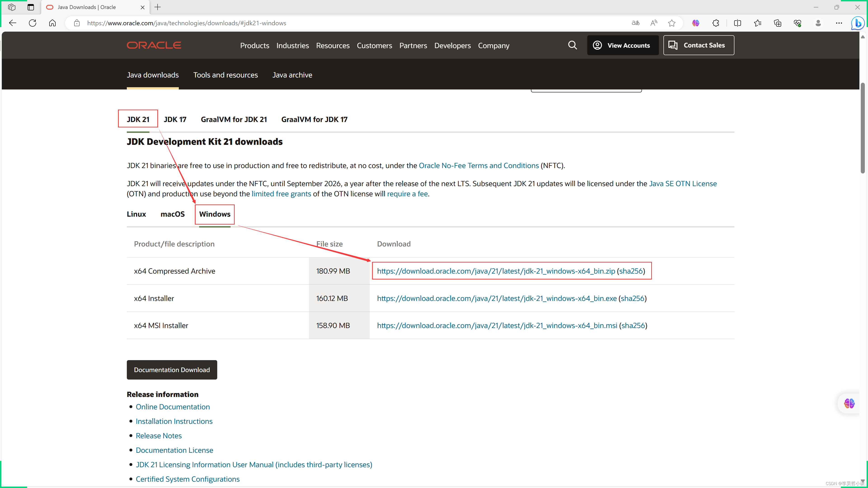This screenshot has height=488, width=868.
Task: Select GraalVM for JDK 21 tab
Action: pos(234,119)
